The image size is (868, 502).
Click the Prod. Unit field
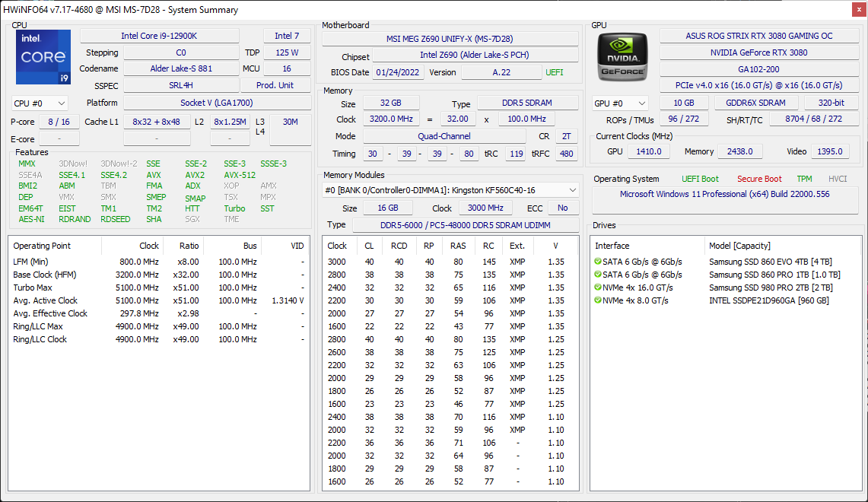point(275,85)
